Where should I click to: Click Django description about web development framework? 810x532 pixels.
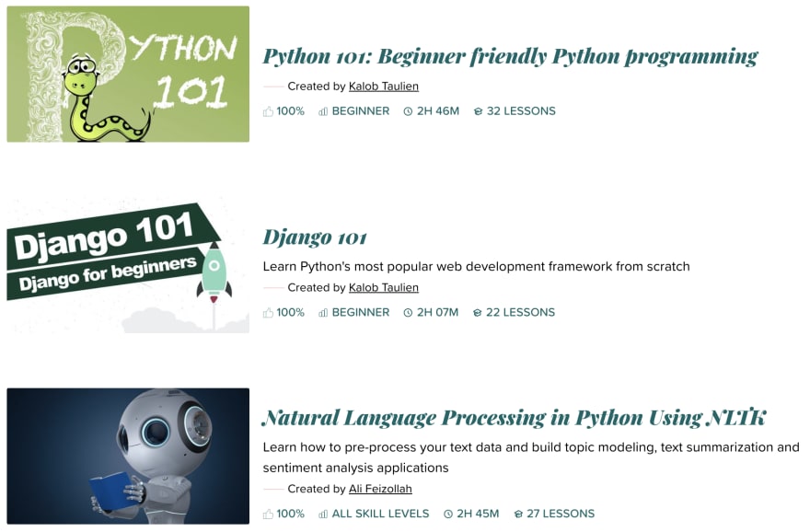pyautogui.click(x=476, y=267)
